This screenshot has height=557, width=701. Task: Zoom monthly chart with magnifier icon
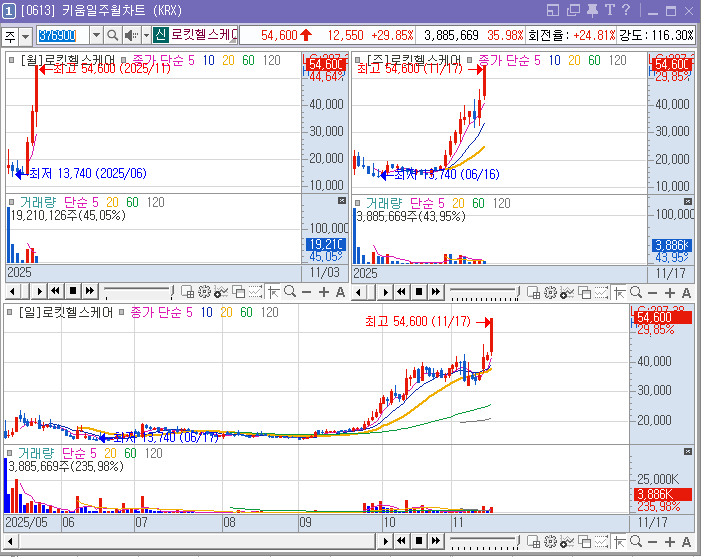pyautogui.click(x=290, y=292)
